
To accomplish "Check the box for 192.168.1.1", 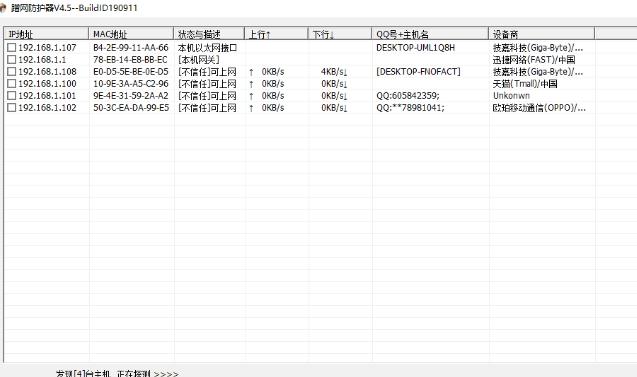I will point(11,60).
